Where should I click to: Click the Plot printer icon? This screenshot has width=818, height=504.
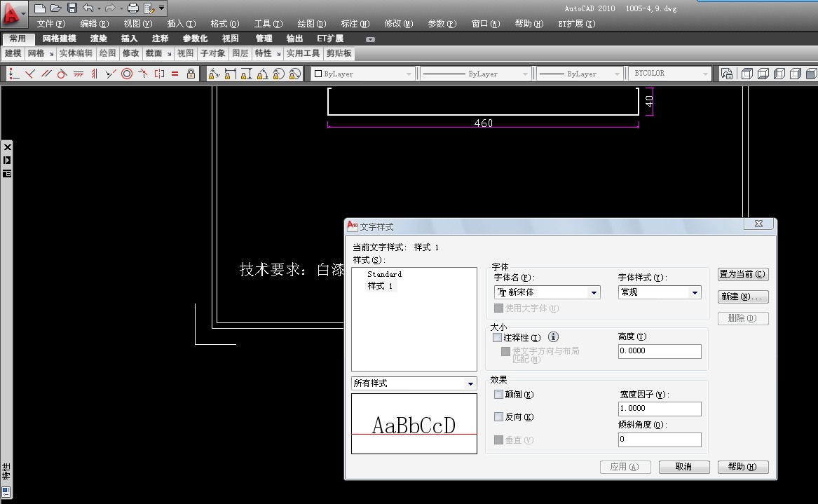[133, 8]
